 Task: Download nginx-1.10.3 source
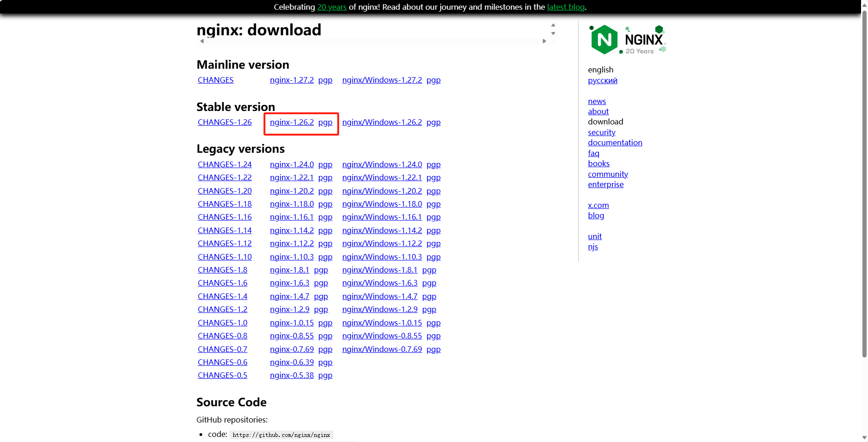tap(292, 257)
